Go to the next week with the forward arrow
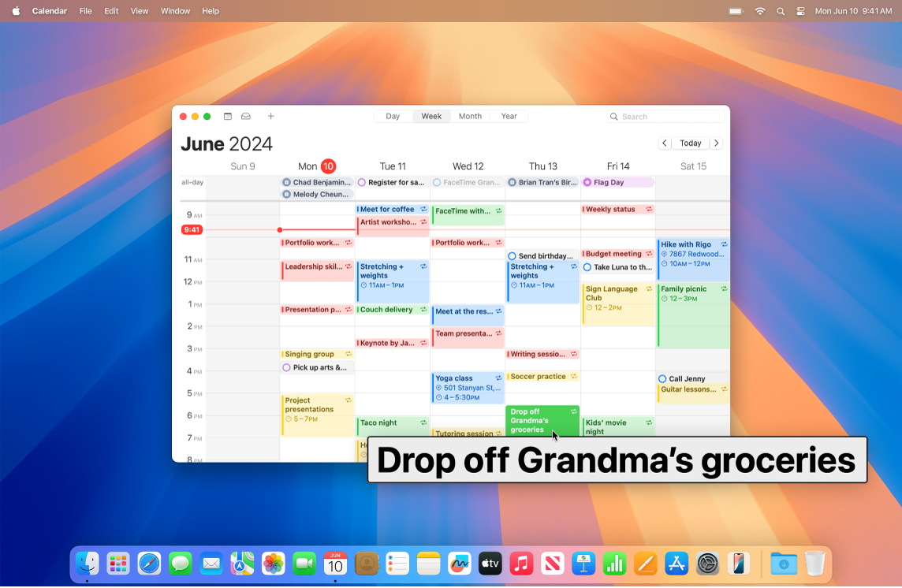Image resolution: width=902 pixels, height=588 pixels. [716, 143]
